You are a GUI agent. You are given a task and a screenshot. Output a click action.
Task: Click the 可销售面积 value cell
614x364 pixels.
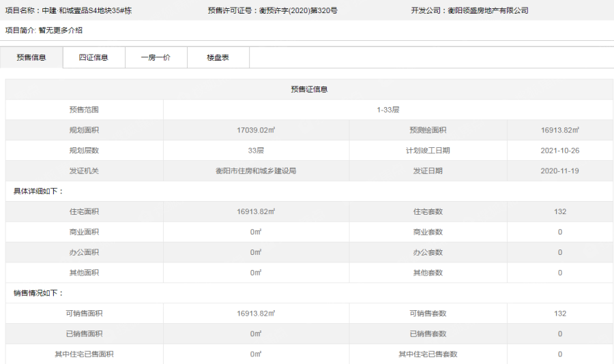pyautogui.click(x=256, y=314)
